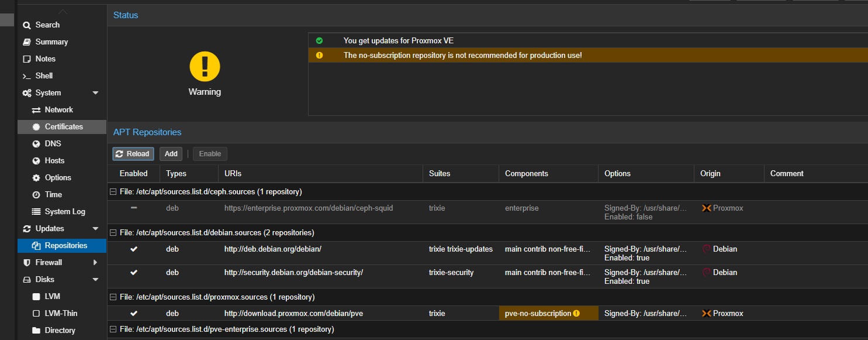Click the Search magnifier icon

pyautogui.click(x=26, y=25)
